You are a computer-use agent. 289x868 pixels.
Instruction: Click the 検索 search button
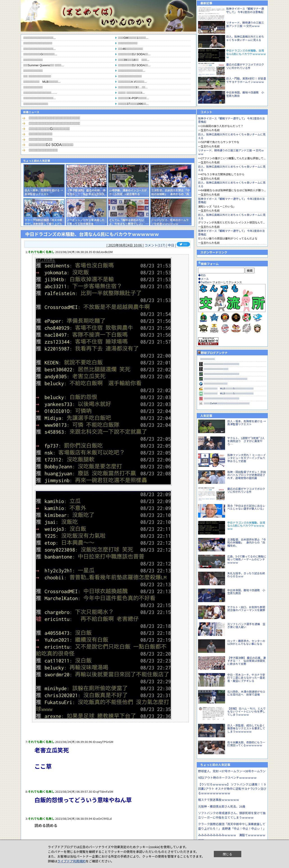coord(250,271)
